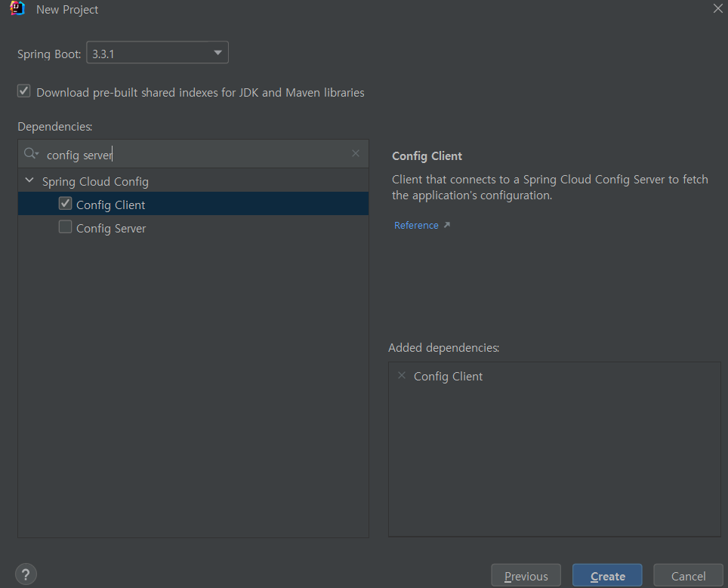Viewport: 728px width, 588px height.
Task: Click the Added dependencies label
Action: click(x=444, y=348)
